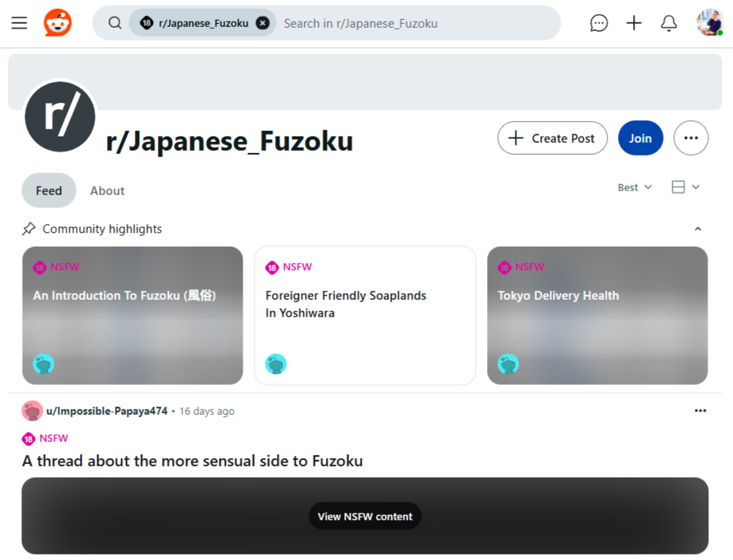The width and height of the screenshot is (733, 560).
Task: Open Foreigner Friendly Soaplands In Yoshiwara card
Action: pos(365,316)
